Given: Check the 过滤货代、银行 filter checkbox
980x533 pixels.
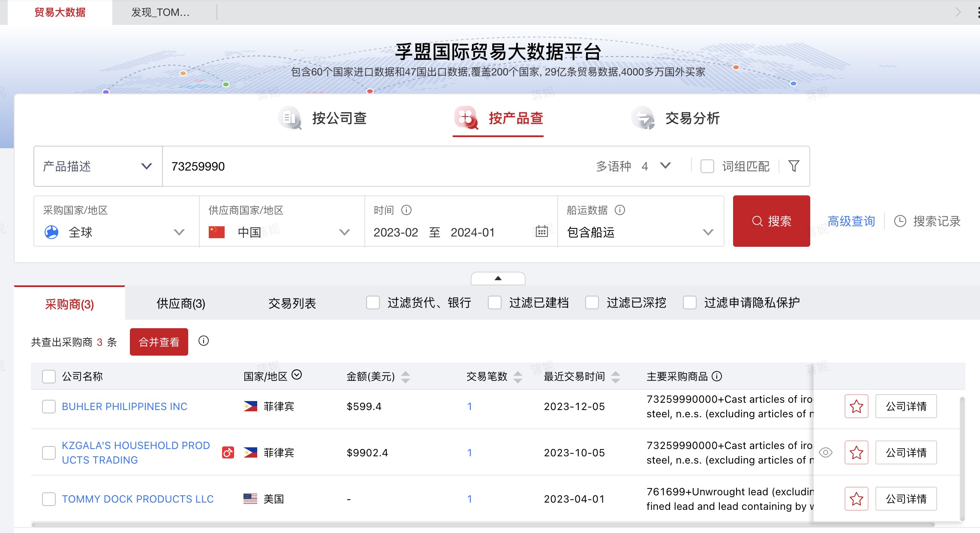Looking at the screenshot, I should pyautogui.click(x=373, y=303).
